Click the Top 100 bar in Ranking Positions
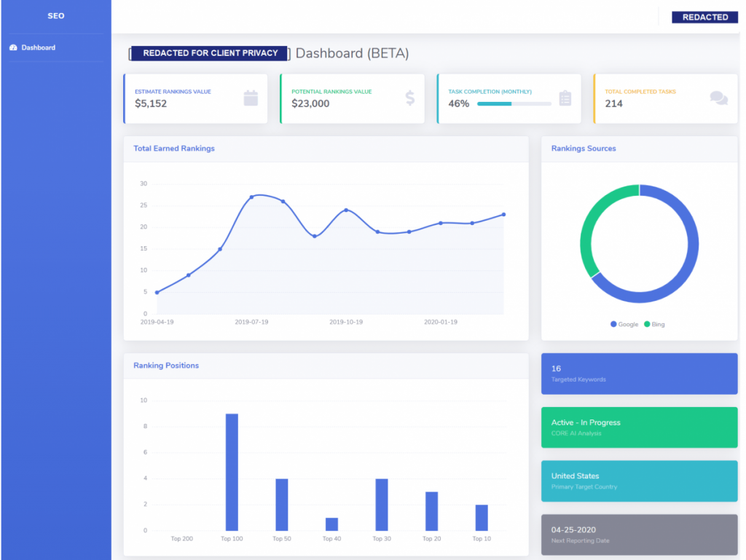 [x=232, y=472]
